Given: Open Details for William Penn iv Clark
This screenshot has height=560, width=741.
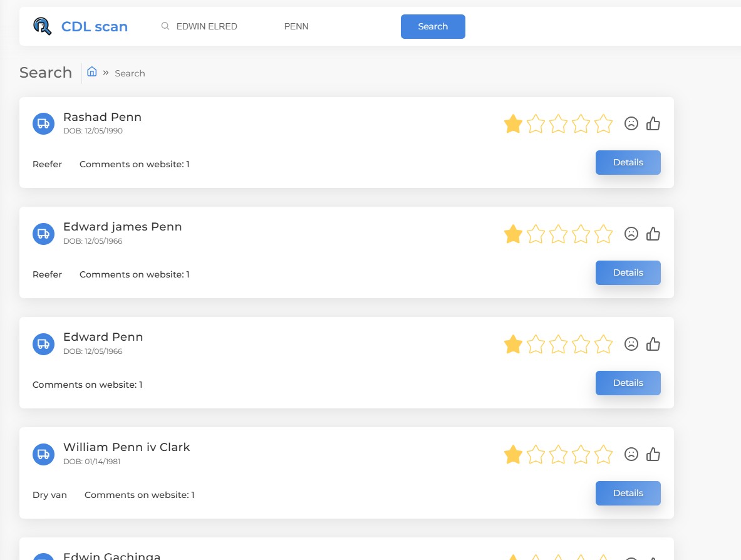Looking at the screenshot, I should click(x=628, y=494).
